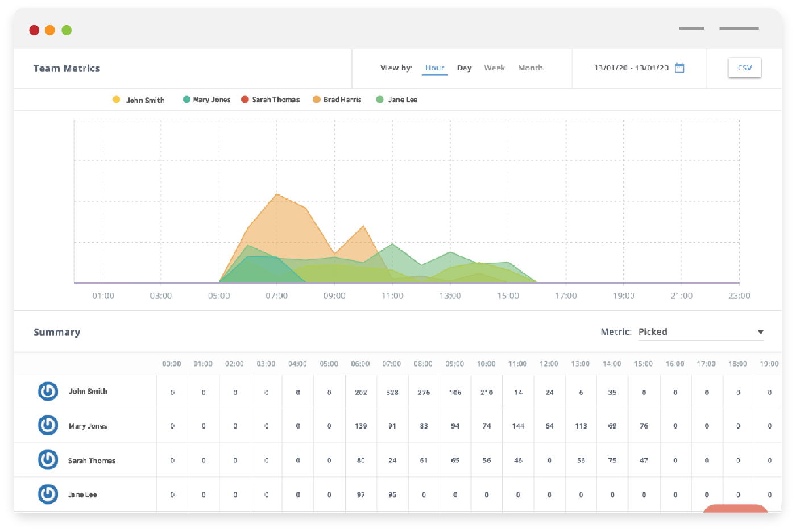
Task: Open the 13/01/20 date range selector
Action: [x=631, y=67]
